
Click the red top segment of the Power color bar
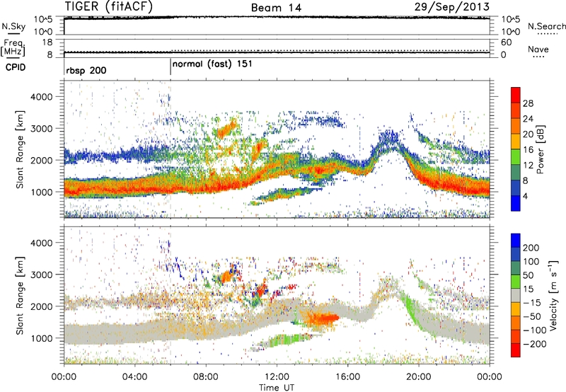516,95
